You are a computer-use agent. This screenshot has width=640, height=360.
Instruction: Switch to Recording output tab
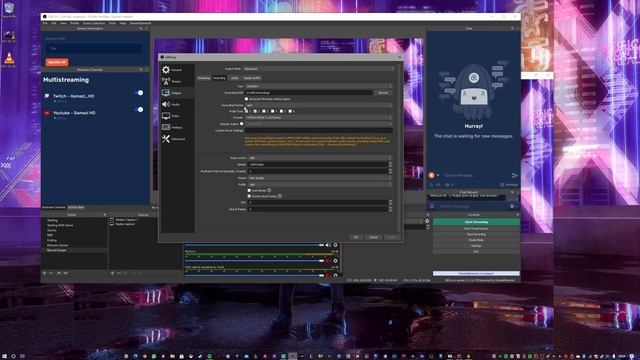pos(219,78)
